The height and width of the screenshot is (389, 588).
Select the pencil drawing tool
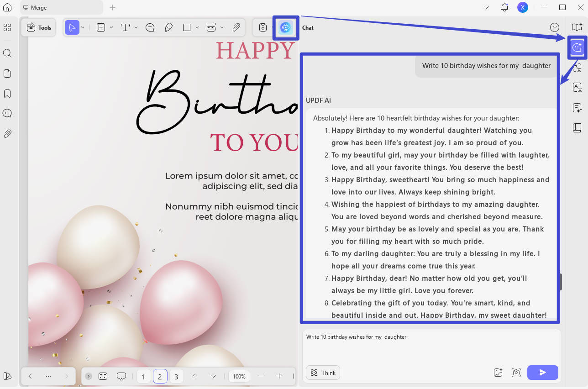tap(168, 27)
